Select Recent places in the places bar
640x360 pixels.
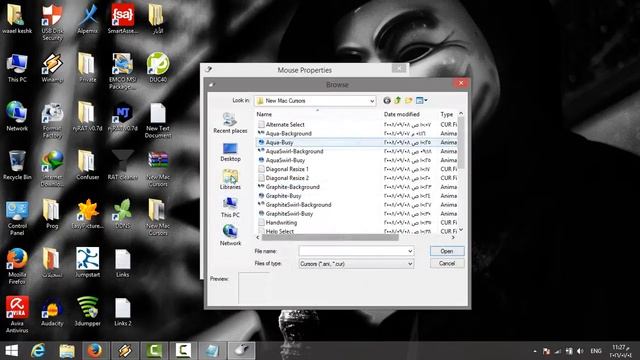pyautogui.click(x=230, y=123)
